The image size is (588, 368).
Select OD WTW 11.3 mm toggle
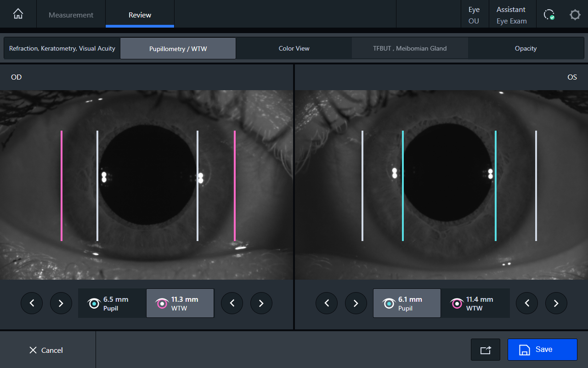[180, 303]
